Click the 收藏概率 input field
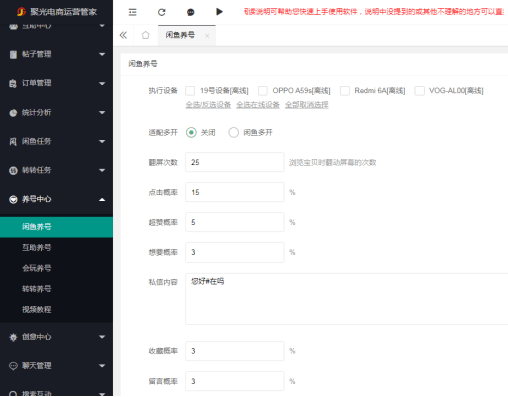Image resolution: width=508 pixels, height=397 pixels. 235,351
